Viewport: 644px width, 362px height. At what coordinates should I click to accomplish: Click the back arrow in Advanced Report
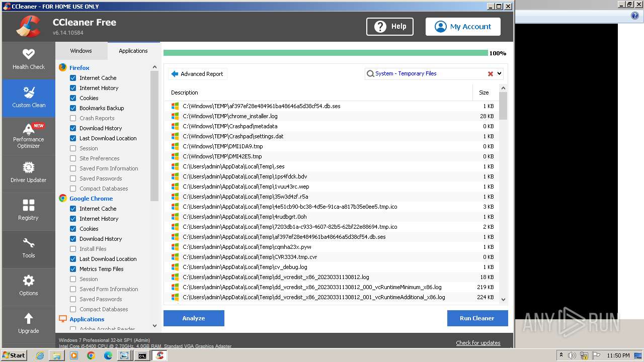click(175, 74)
